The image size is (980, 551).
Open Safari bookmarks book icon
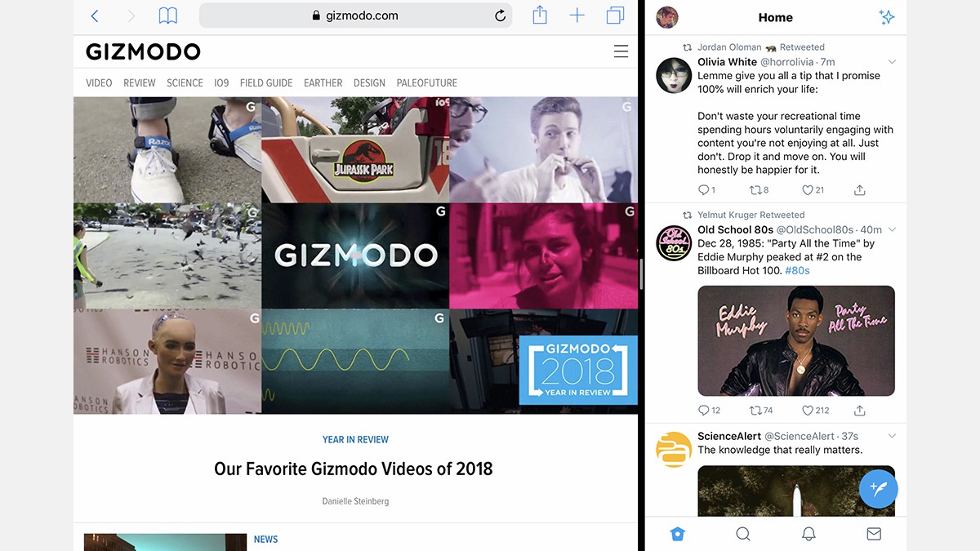pyautogui.click(x=167, y=16)
